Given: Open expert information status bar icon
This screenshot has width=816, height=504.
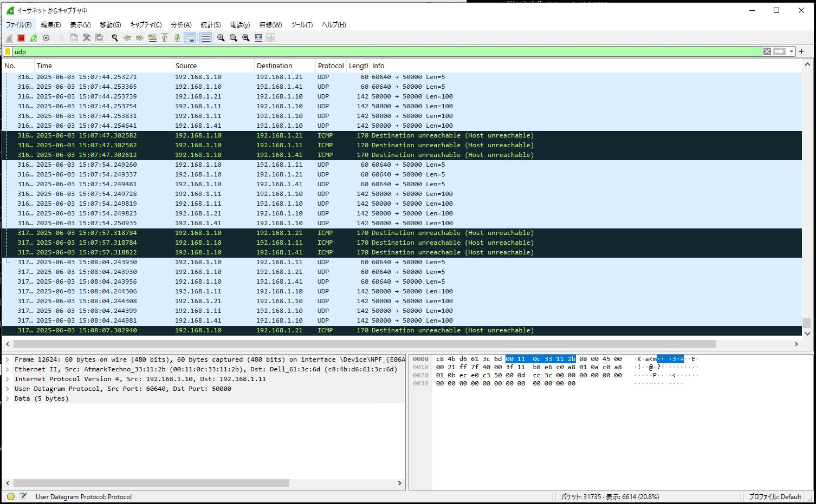Looking at the screenshot, I should (11, 496).
